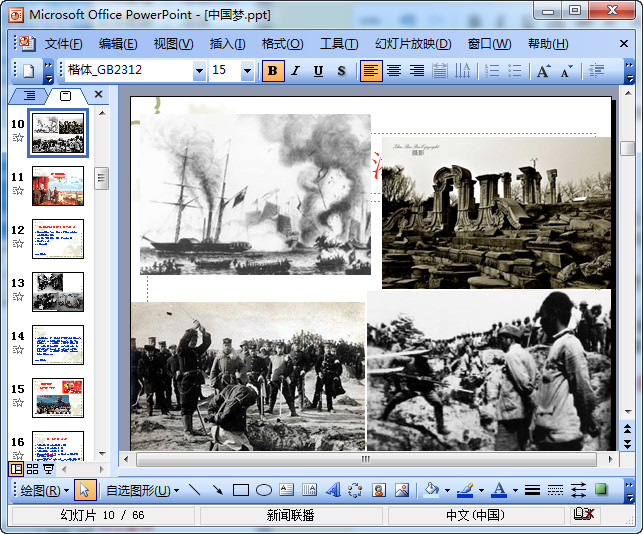This screenshot has width=643, height=534.
Task: Toggle Bold formatting button
Action: [273, 71]
